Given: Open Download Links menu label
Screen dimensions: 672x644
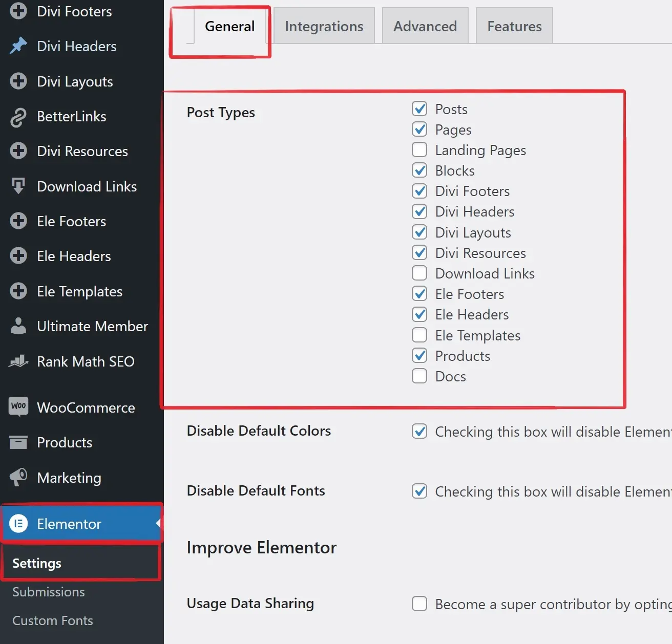Looking at the screenshot, I should click(87, 186).
